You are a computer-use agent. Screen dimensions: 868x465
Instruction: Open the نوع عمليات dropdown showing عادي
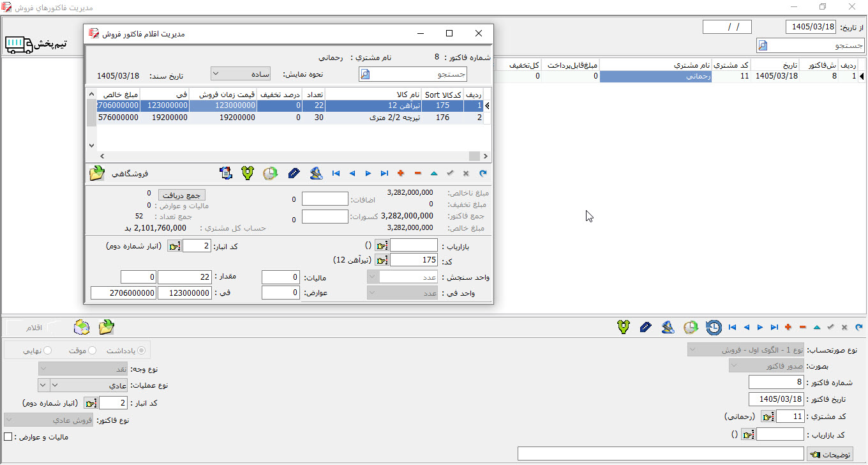coord(89,385)
